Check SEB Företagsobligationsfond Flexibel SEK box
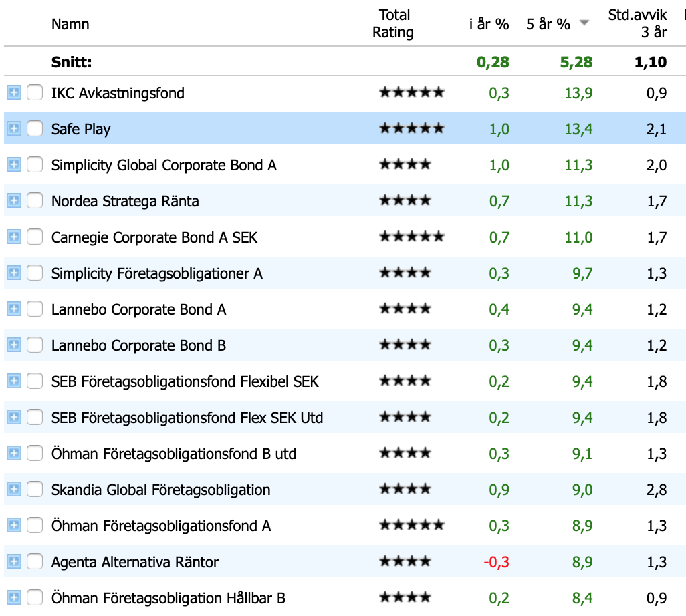This screenshot has height=616, width=686. click(35, 381)
